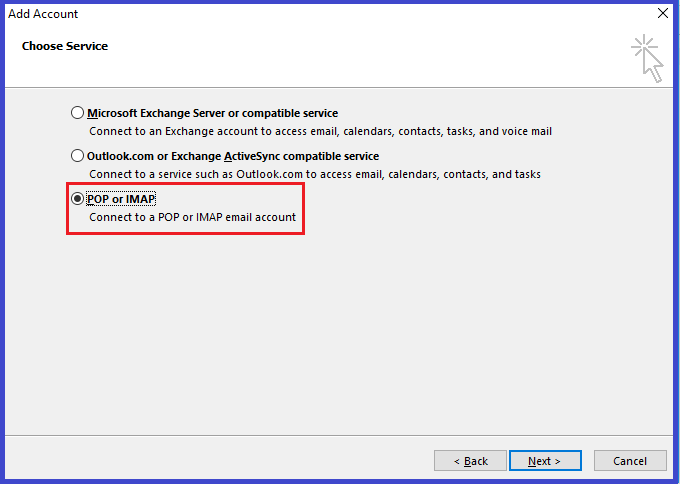
Task: Select Microsoft Exchange Server radio button circle
Action: tap(77, 113)
